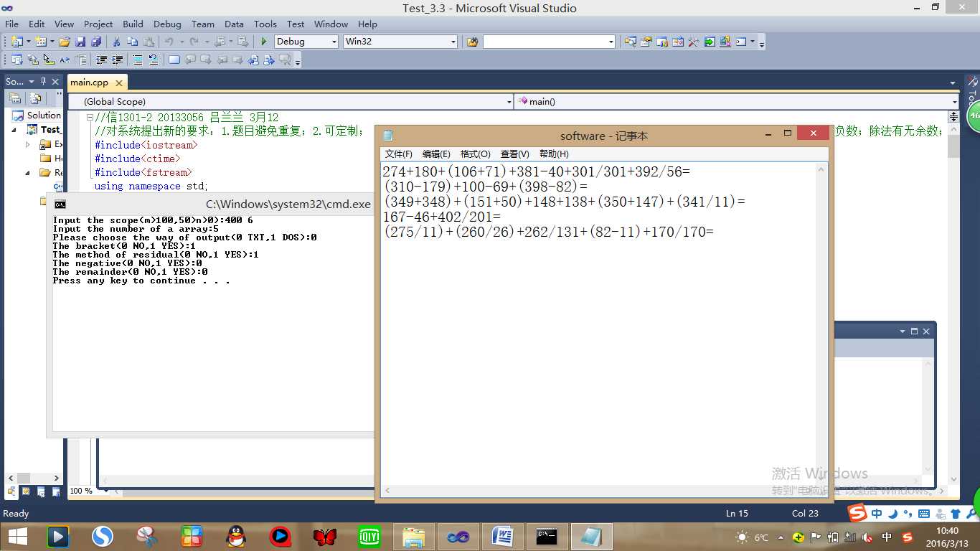Click Solution Explorer's Properties icon
The width and height of the screenshot is (980, 551).
[15, 98]
